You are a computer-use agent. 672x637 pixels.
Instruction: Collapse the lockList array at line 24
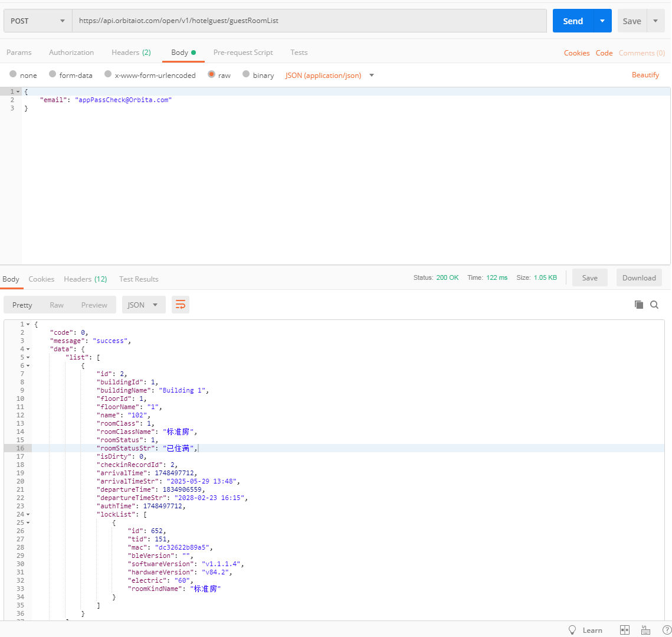(28, 514)
